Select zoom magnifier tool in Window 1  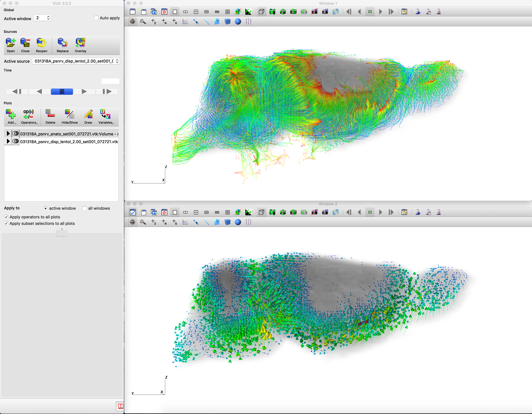point(143,22)
